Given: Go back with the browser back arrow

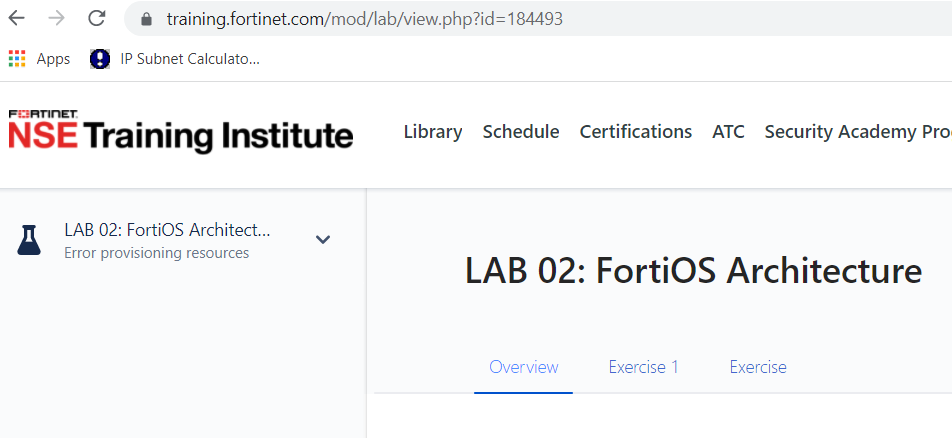Looking at the screenshot, I should pyautogui.click(x=16, y=19).
